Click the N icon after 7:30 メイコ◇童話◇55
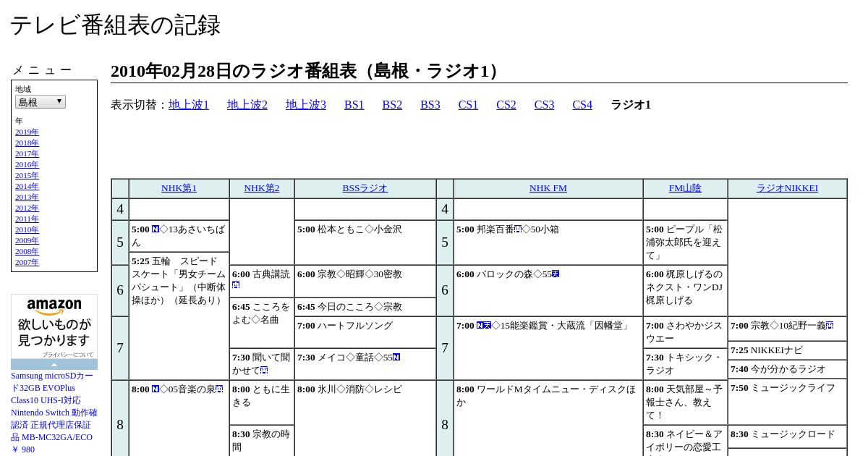This screenshot has height=456, width=868. coord(396,358)
